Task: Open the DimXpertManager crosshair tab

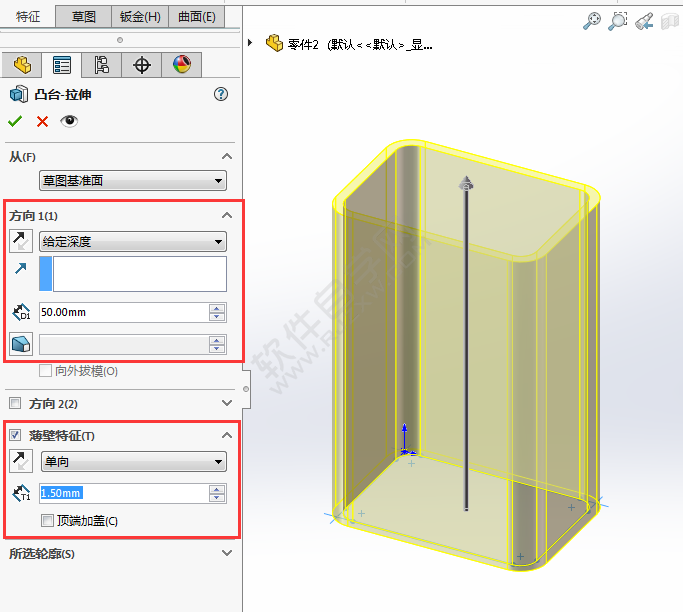Action: click(x=142, y=65)
